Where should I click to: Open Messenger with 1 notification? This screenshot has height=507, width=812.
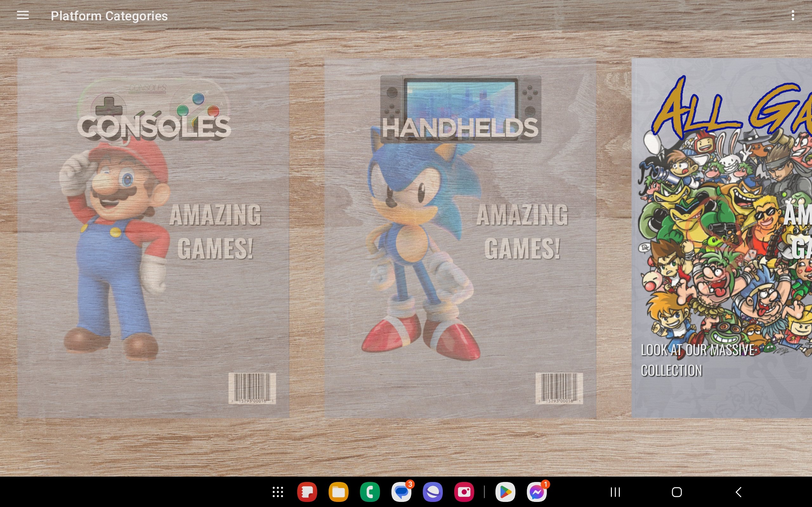pos(537,492)
